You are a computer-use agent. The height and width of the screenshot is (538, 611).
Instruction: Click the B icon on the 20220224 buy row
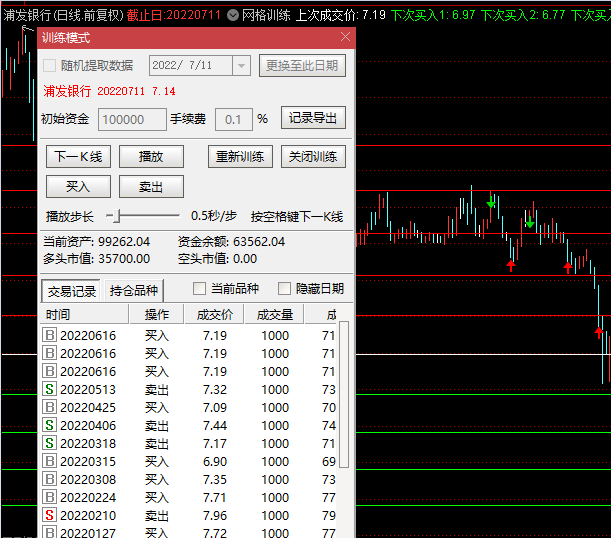coord(49,497)
